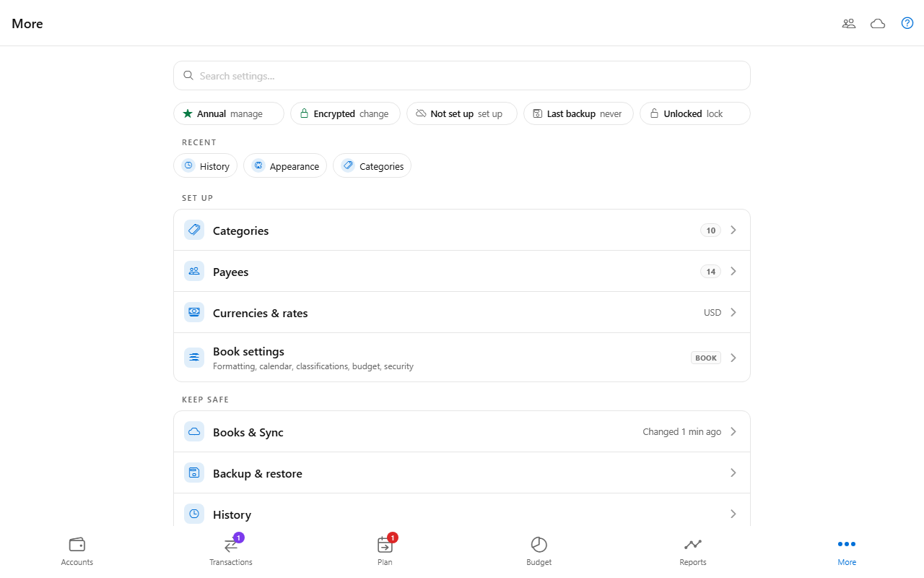The image size is (924, 578).
Task: Expand the Payees row chevron
Action: point(733,271)
